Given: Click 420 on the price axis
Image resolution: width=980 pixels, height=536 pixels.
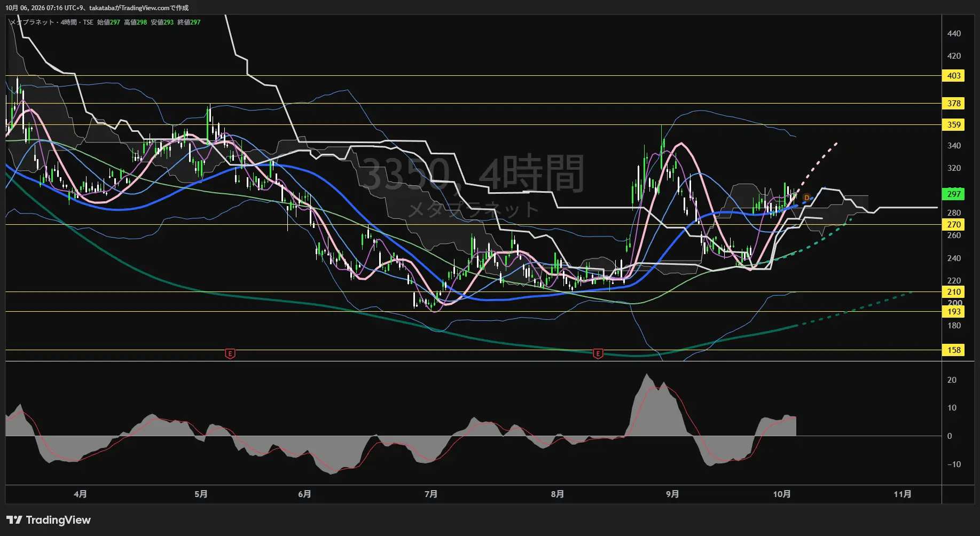Looking at the screenshot, I should pos(954,56).
